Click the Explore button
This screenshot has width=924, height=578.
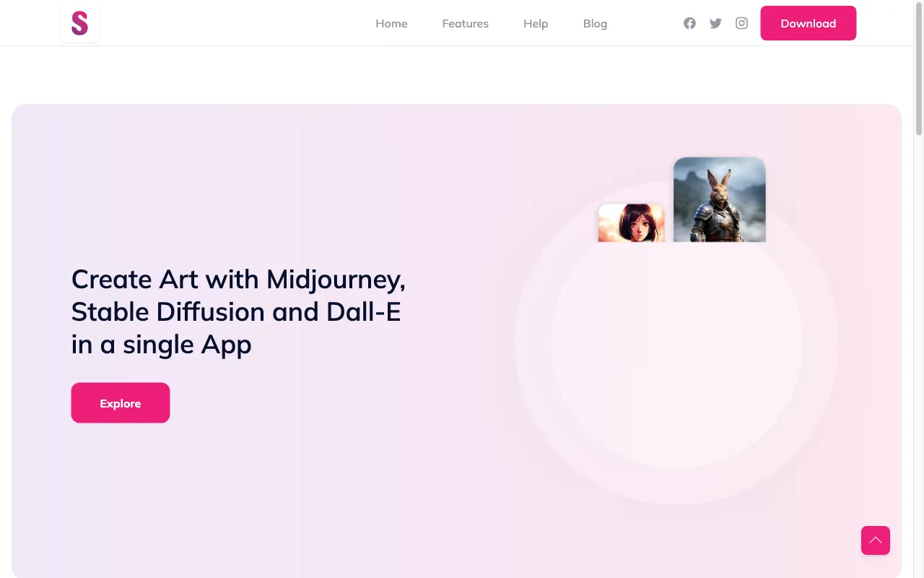point(121,403)
